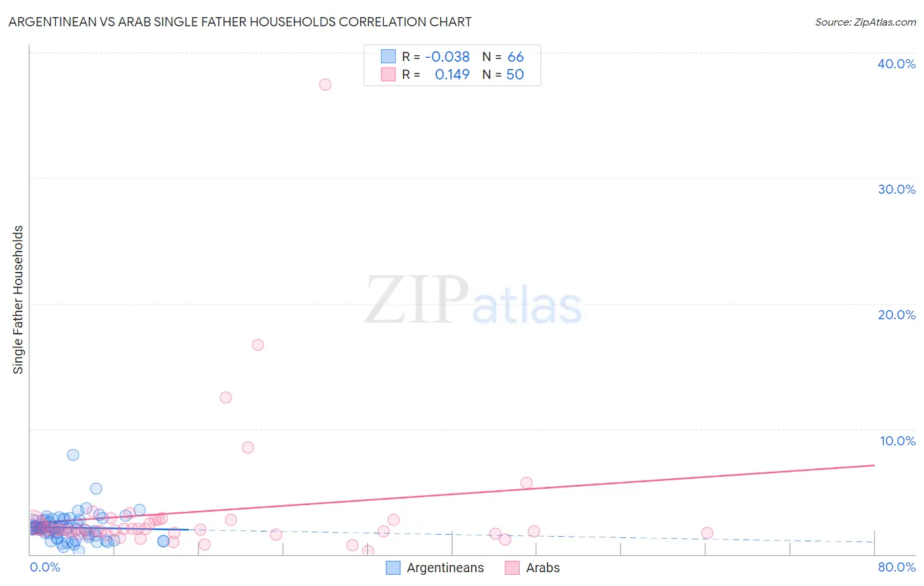The image size is (924, 586).
Task: Click the pink swatch beside R = 0.149
Action: coord(388,74)
